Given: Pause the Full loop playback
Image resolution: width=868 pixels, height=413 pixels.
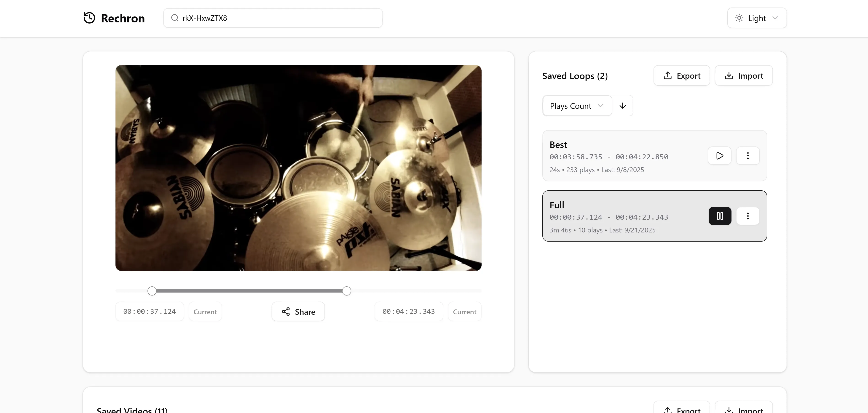Looking at the screenshot, I should point(720,216).
